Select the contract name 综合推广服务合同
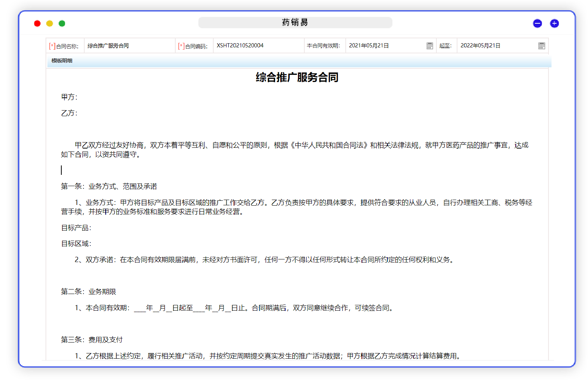Viewport: 588px width, 382px height. (107, 45)
